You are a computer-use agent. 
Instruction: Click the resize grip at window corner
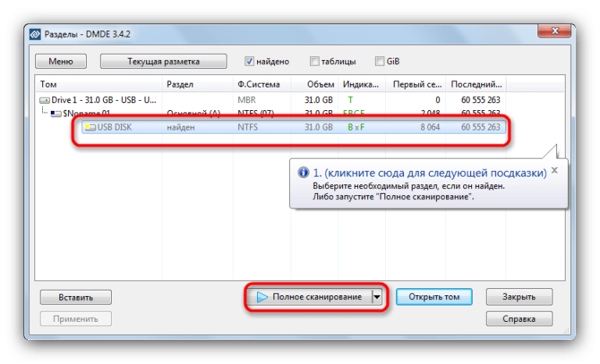click(x=566, y=330)
